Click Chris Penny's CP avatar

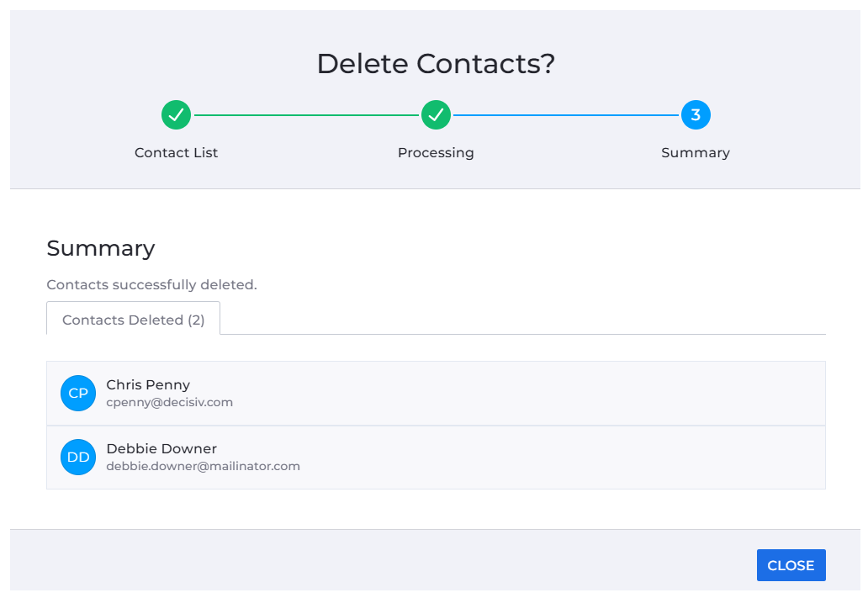point(78,393)
